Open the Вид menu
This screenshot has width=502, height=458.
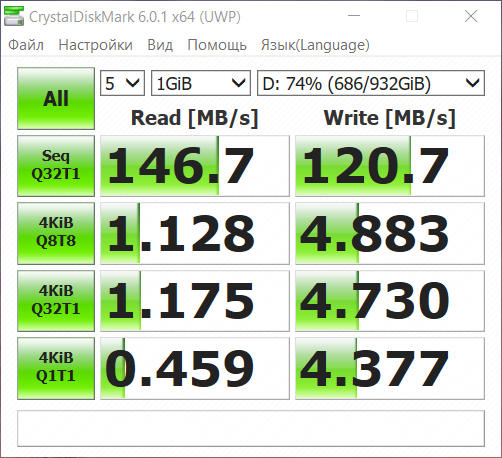click(x=160, y=45)
